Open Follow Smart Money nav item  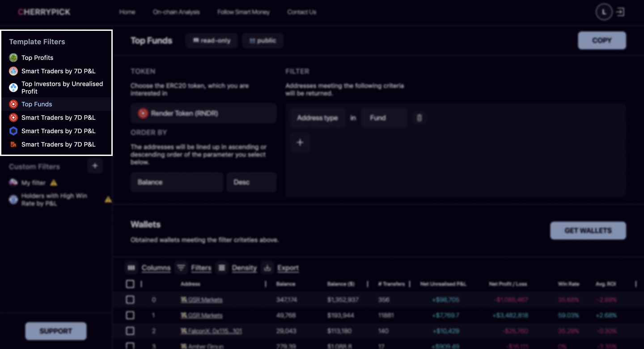[243, 12]
